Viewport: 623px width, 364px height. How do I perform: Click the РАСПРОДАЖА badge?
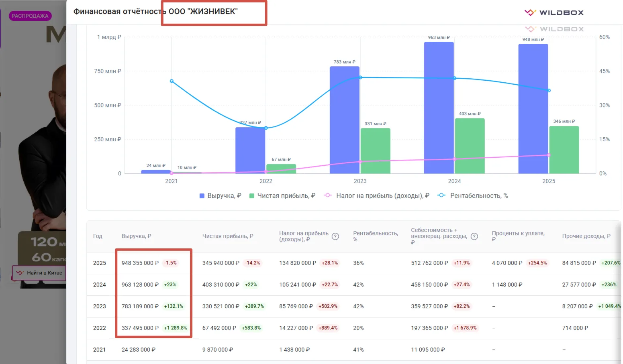pyautogui.click(x=30, y=16)
